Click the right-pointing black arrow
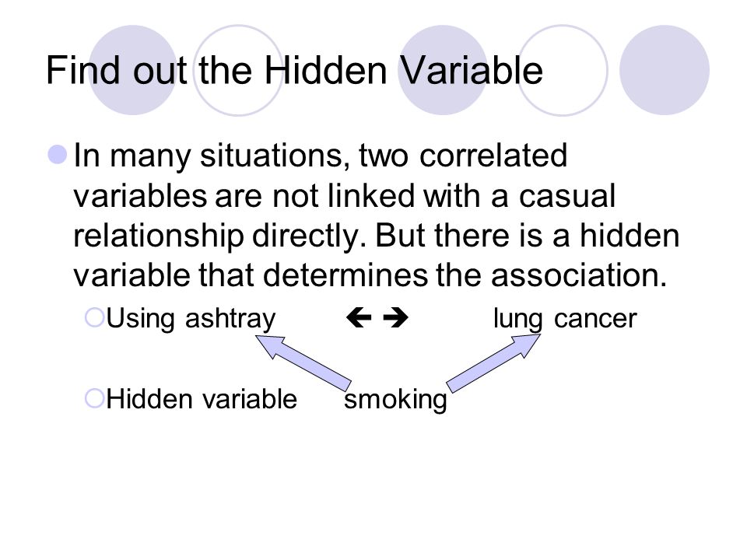Screen dimensions: 747x560 (x=395, y=317)
